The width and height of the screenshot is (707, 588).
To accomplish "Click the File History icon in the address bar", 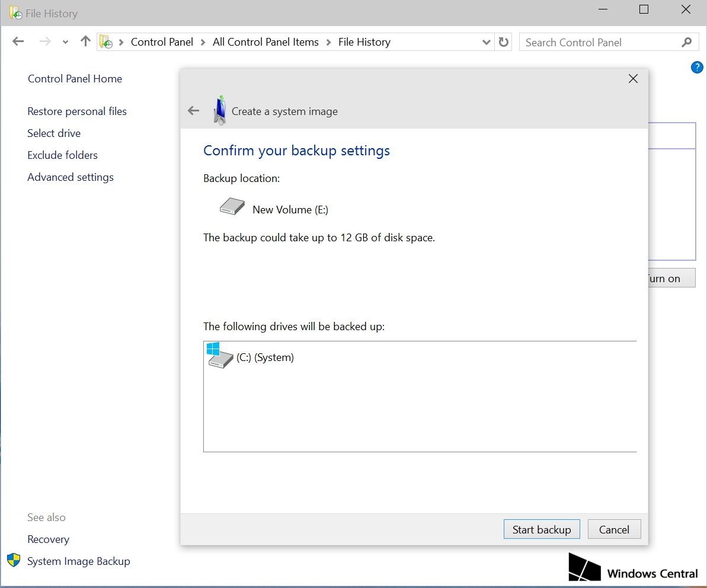I will 107,41.
